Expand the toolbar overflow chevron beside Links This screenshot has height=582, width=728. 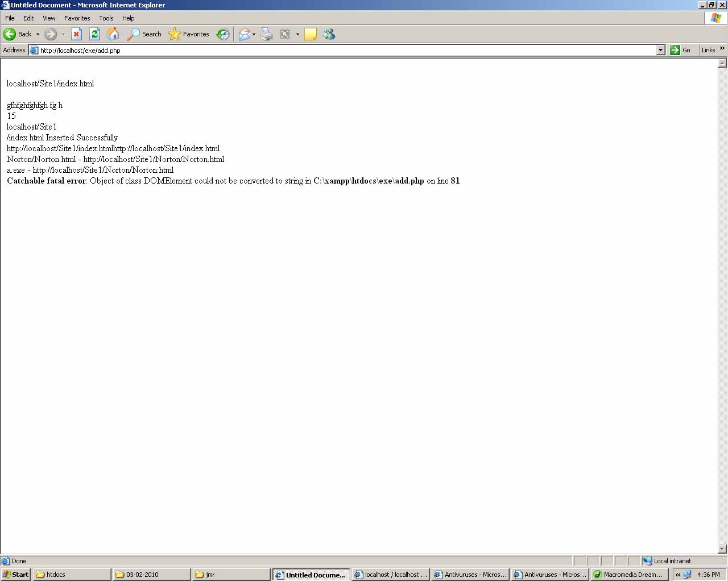point(722,48)
